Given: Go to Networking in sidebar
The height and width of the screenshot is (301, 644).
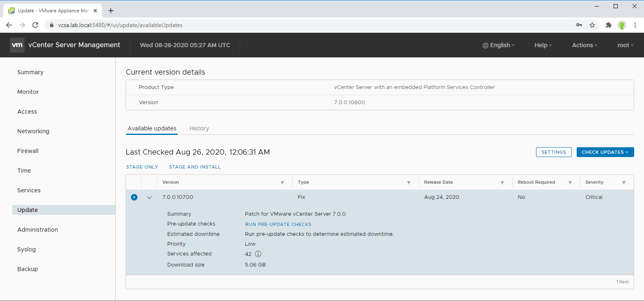Looking at the screenshot, I should (33, 131).
